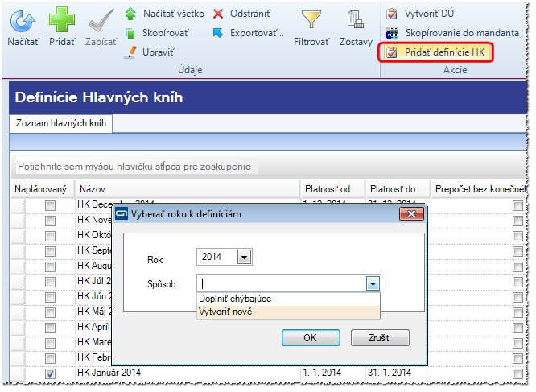Toggle Naplánovaný checkbox for HK December row
536x392 pixels.
coord(50,205)
